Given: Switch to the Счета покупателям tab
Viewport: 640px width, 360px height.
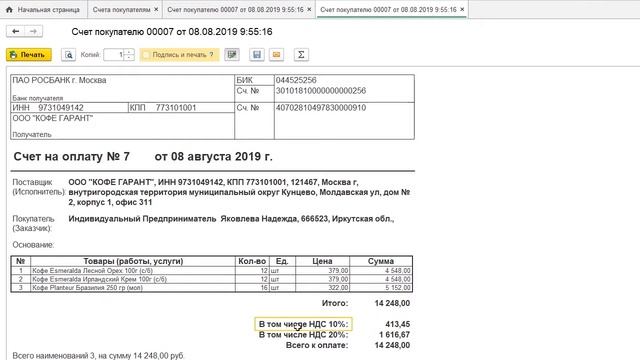Looking at the screenshot, I should (121, 9).
